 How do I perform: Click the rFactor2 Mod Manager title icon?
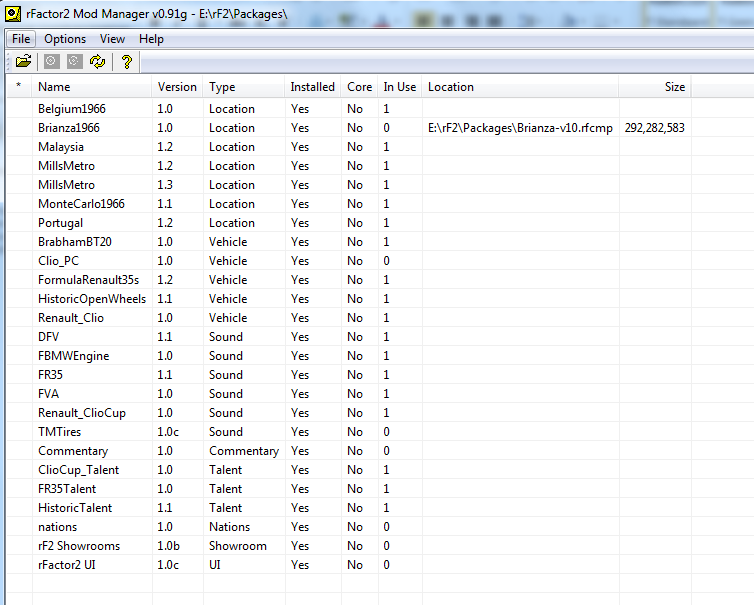13,14
